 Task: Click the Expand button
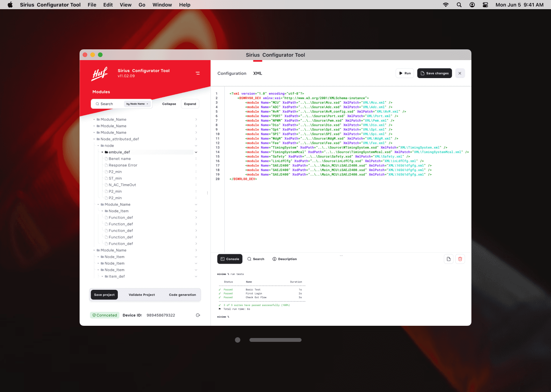tap(190, 104)
